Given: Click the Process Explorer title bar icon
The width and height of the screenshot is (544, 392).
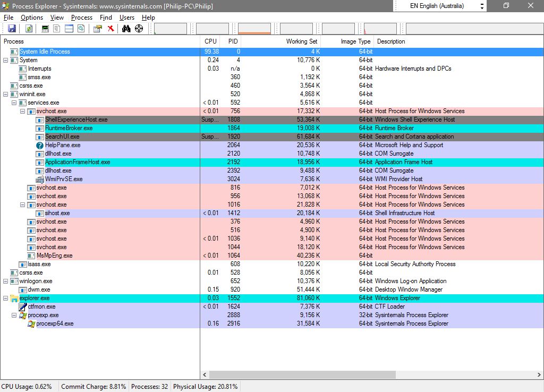Looking at the screenshot, I should 5,6.
